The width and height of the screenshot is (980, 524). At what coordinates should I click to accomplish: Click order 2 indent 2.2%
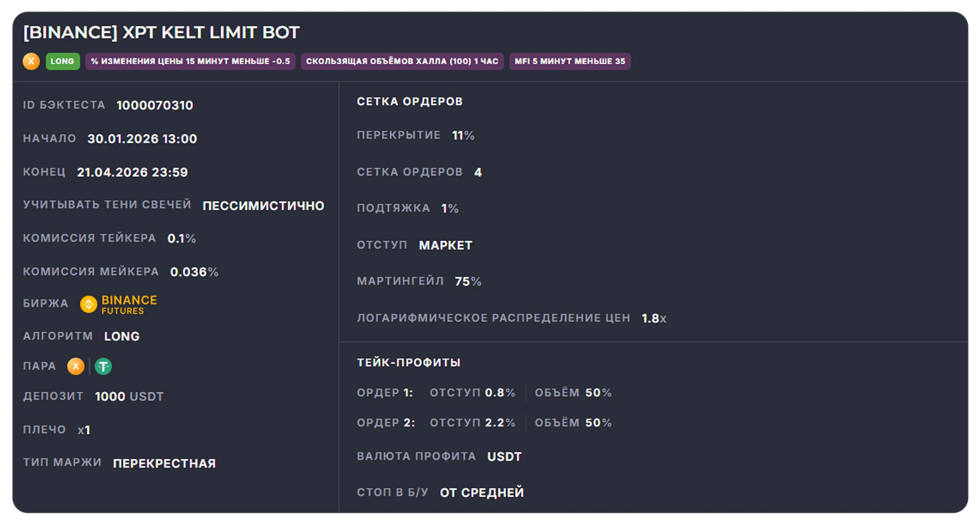[x=500, y=423]
